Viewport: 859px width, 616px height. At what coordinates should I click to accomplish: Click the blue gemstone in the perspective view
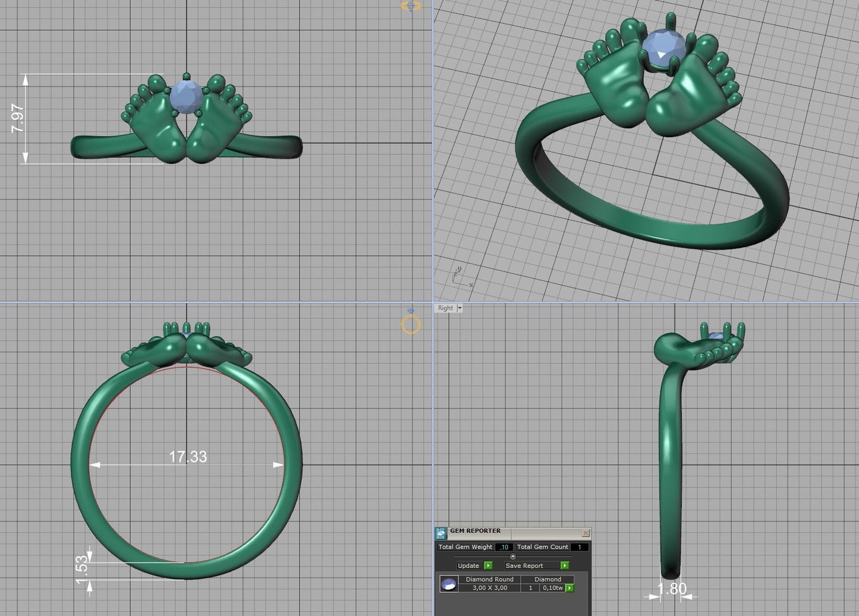point(664,48)
